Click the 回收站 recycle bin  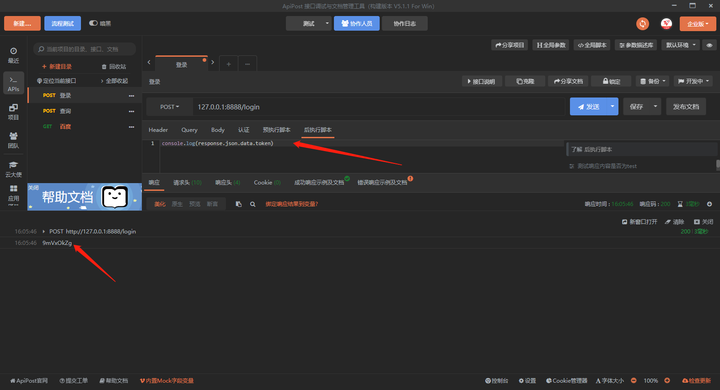(x=114, y=67)
